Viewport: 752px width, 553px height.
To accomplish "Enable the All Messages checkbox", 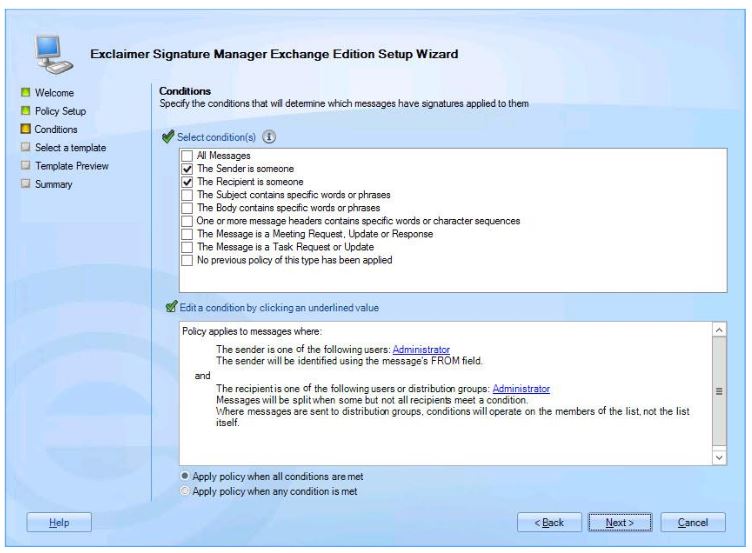I will [187, 157].
